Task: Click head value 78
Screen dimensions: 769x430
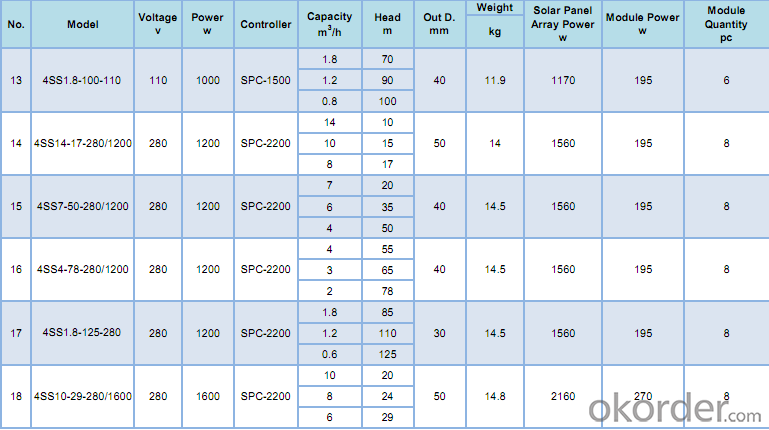Action: pyautogui.click(x=387, y=291)
